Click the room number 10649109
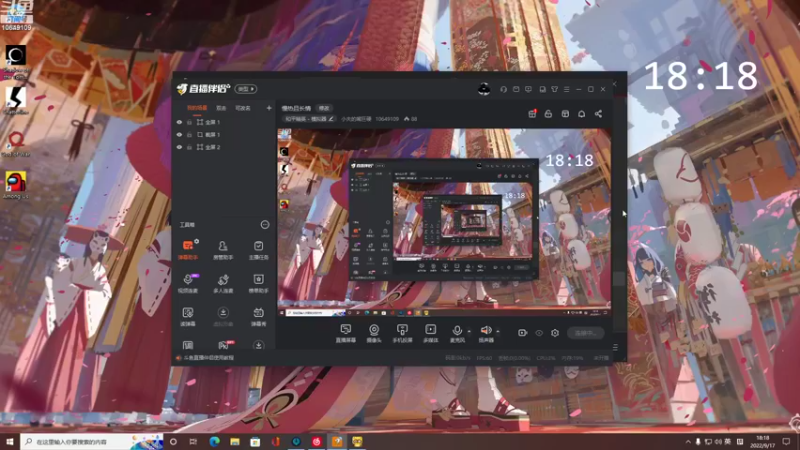 [x=387, y=119]
